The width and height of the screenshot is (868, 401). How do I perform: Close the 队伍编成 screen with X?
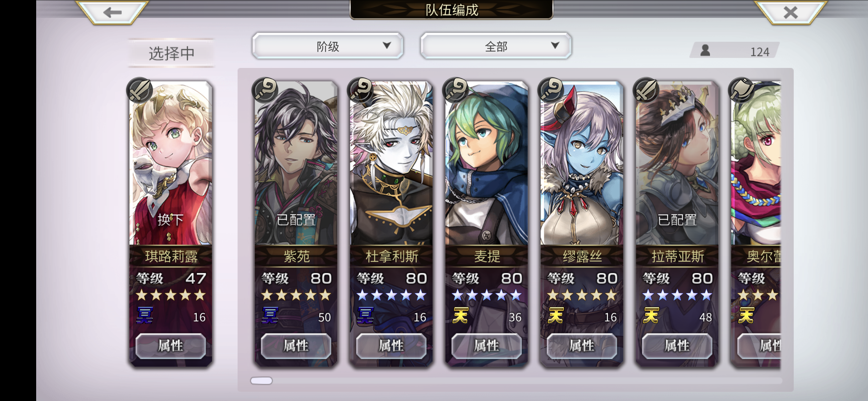pos(790,13)
